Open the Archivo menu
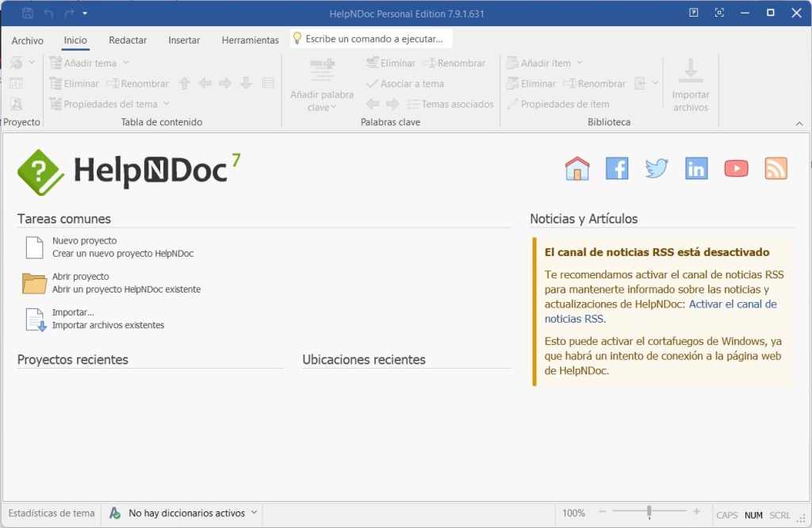 pos(28,40)
